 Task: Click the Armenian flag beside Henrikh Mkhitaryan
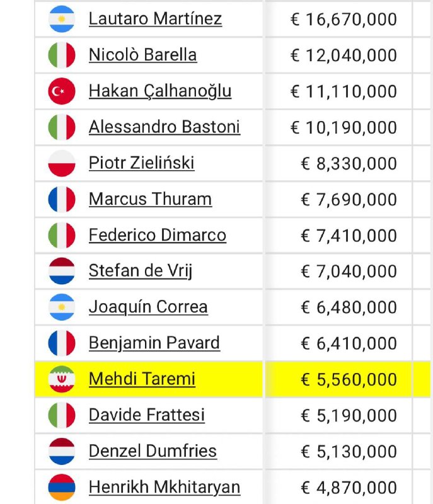pos(62,487)
